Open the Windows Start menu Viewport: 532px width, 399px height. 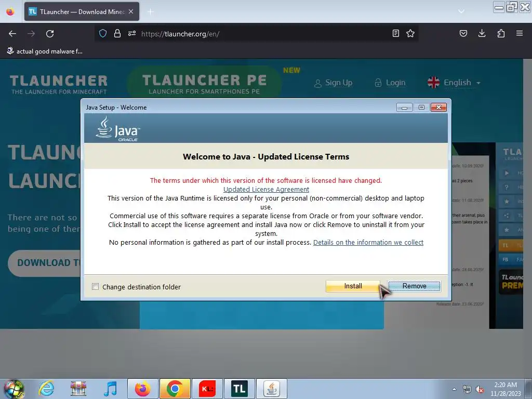(x=14, y=389)
